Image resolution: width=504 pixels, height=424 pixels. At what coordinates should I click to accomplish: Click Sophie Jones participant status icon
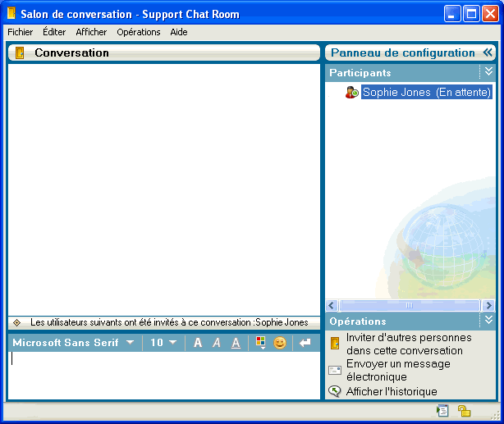click(351, 92)
